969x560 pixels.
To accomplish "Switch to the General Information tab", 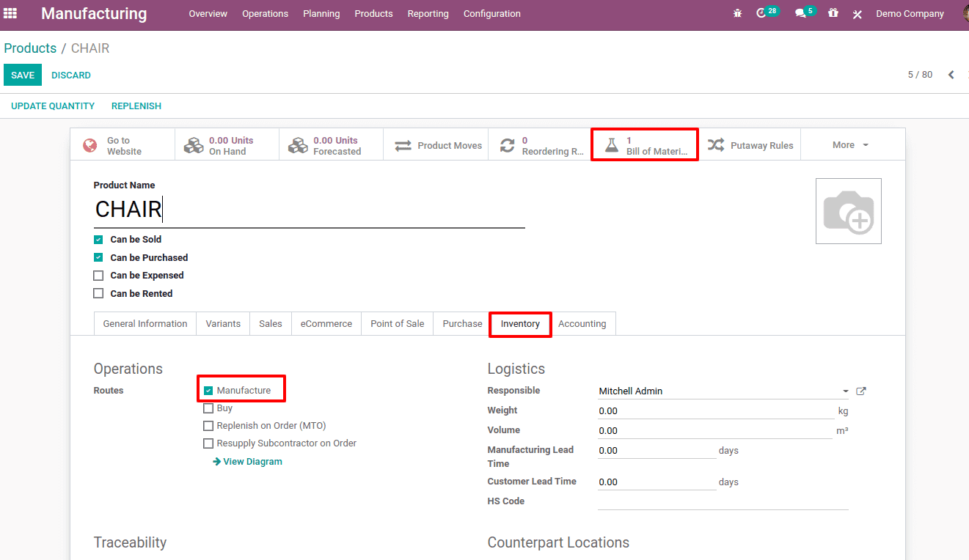I will coord(145,324).
